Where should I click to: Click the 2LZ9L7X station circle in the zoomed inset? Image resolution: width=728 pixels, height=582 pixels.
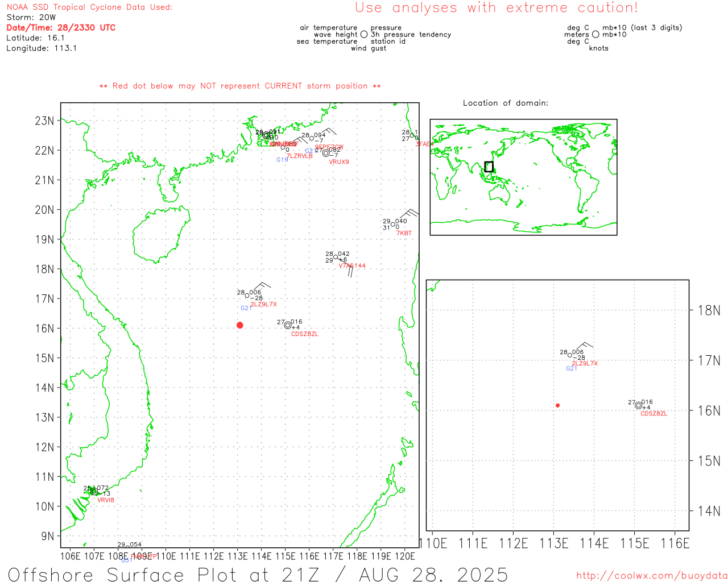570,355
